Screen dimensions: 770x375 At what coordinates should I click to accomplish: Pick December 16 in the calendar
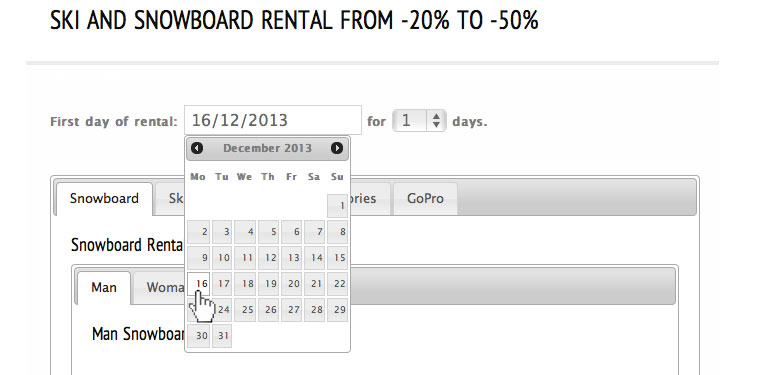pyautogui.click(x=199, y=284)
